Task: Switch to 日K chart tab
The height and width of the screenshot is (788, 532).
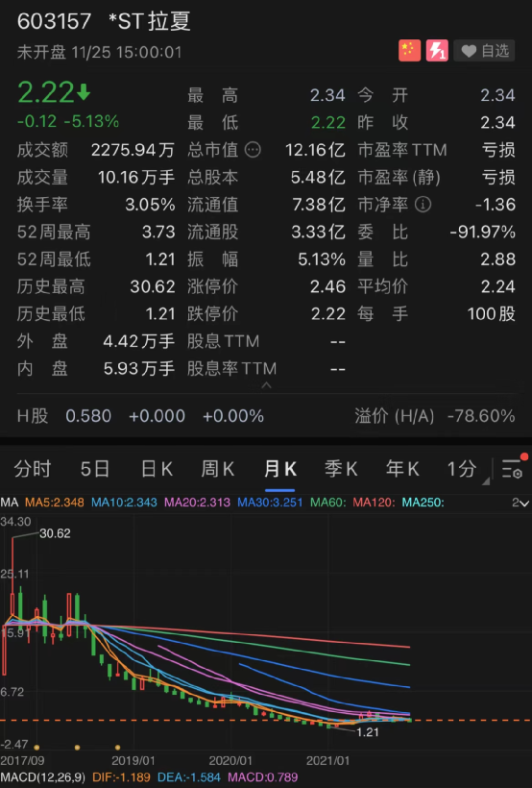Action: pos(157,469)
